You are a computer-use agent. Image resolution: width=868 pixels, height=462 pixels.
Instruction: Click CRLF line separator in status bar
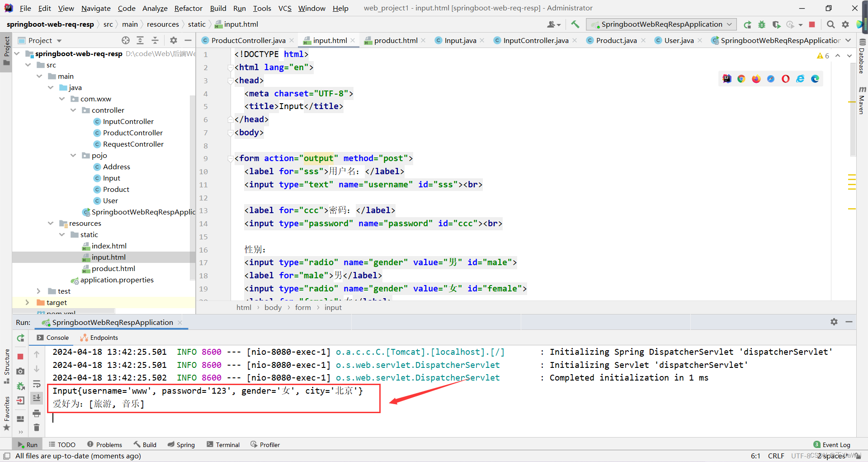point(776,456)
